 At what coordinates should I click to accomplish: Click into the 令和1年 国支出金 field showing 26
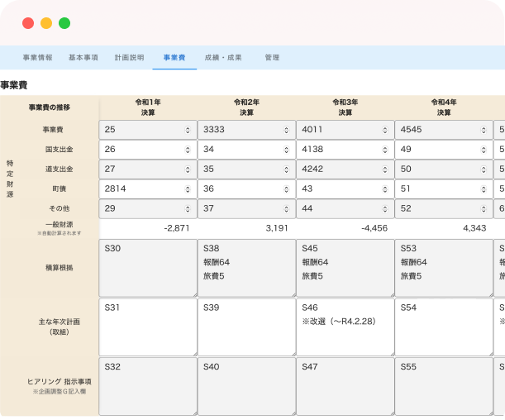141,150
